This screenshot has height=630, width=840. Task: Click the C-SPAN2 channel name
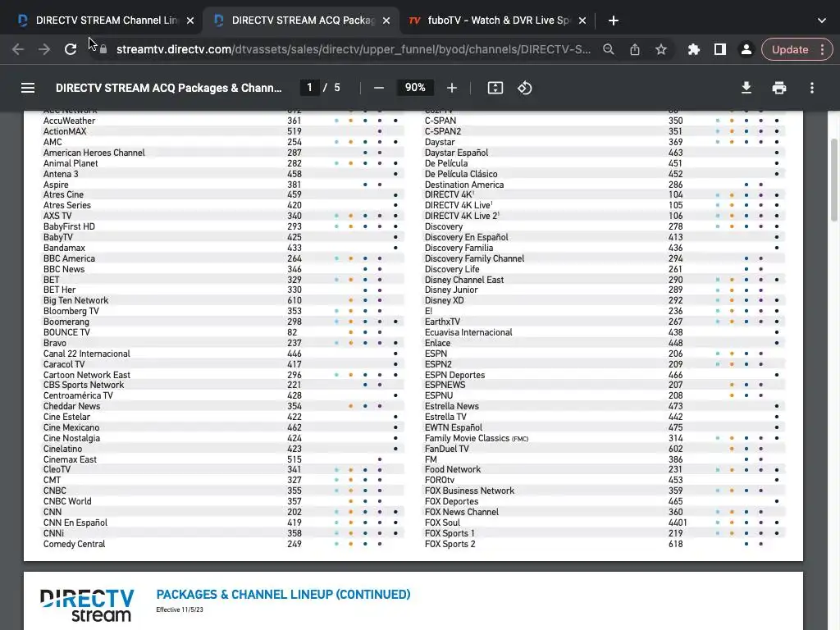[x=443, y=131]
